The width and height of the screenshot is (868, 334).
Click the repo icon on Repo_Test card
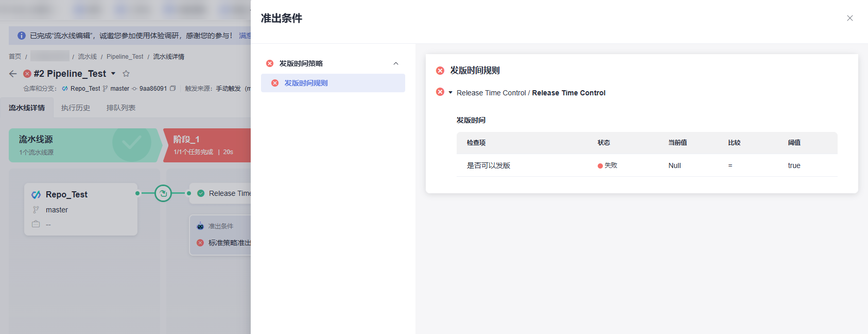pos(36,194)
